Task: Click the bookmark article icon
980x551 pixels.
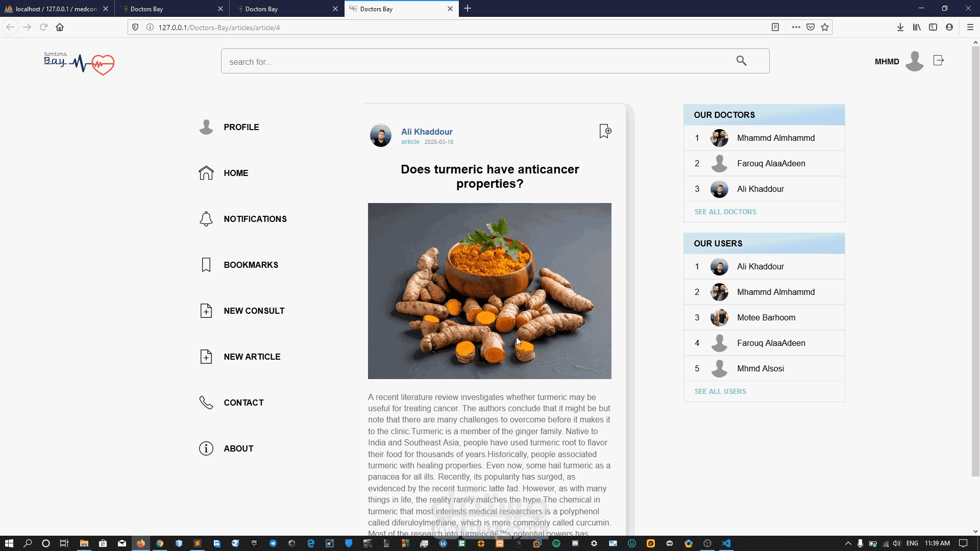Action: point(605,131)
